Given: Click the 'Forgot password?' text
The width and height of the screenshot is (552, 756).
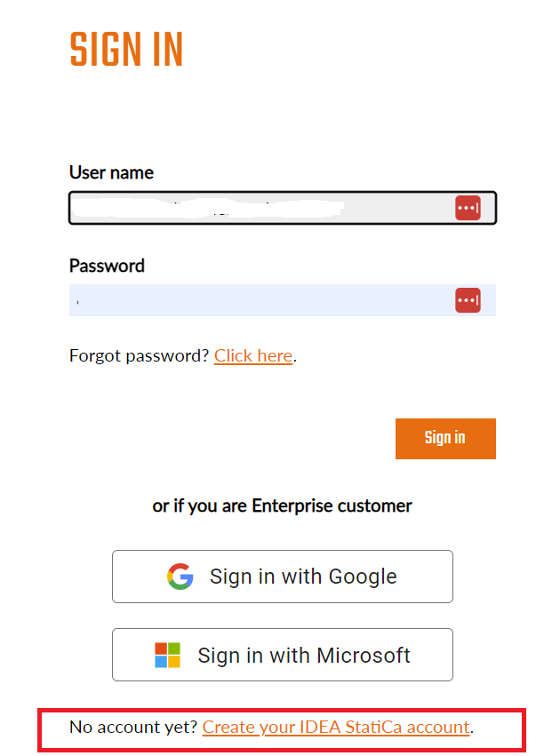Looking at the screenshot, I should (x=140, y=356).
